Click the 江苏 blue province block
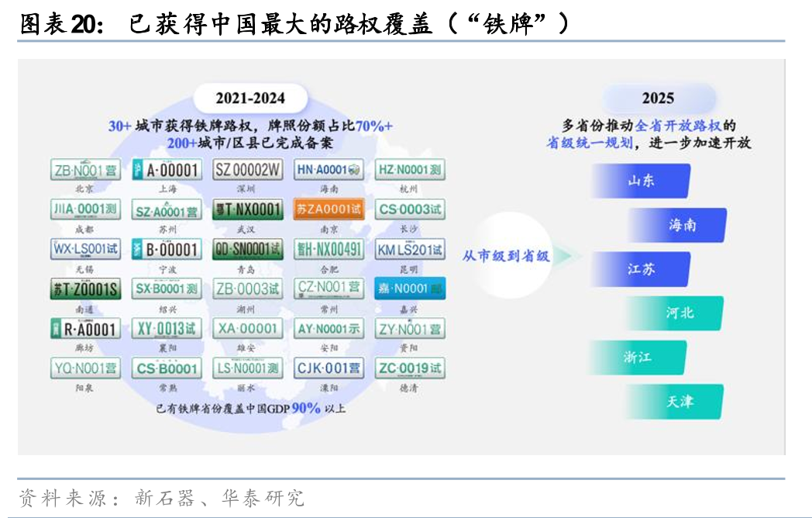 pyautogui.click(x=640, y=269)
